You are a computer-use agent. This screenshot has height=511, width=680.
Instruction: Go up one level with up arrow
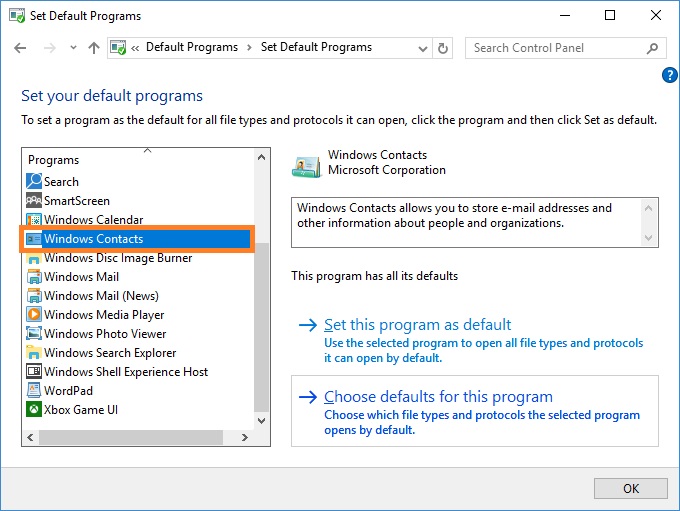(x=94, y=48)
